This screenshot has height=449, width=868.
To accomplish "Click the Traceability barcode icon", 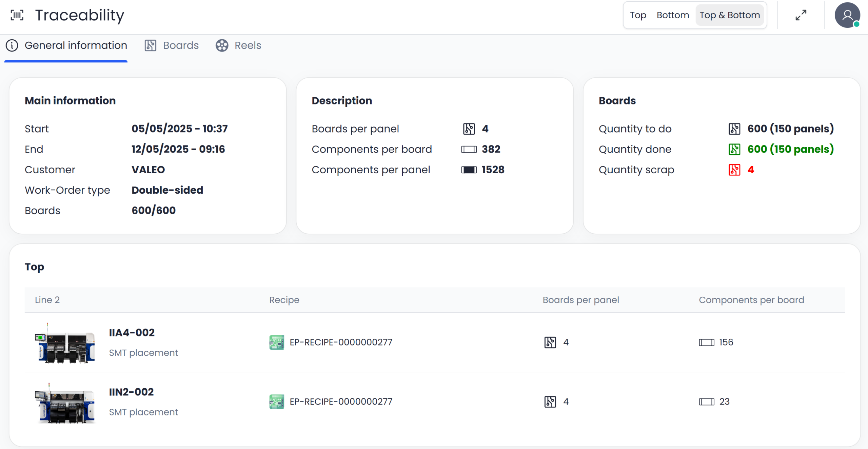I will coord(17,15).
